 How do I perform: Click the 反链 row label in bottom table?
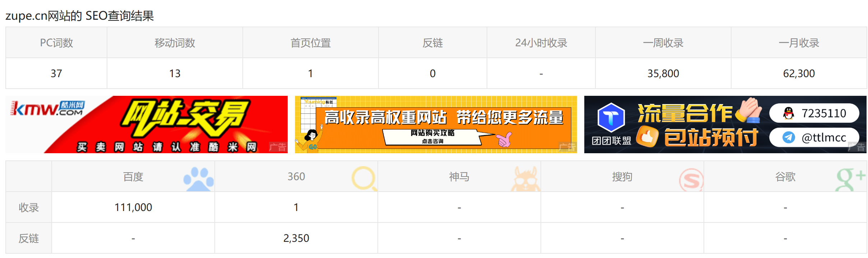pyautogui.click(x=29, y=238)
